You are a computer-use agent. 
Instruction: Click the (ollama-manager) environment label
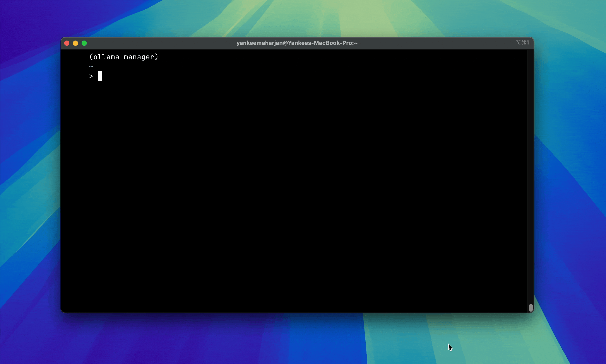124,57
